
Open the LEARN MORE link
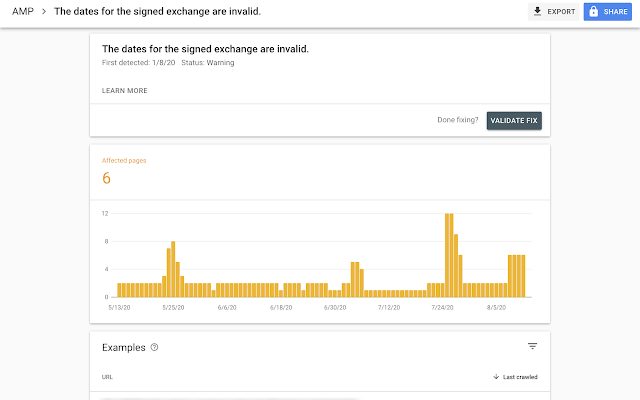[x=125, y=91]
